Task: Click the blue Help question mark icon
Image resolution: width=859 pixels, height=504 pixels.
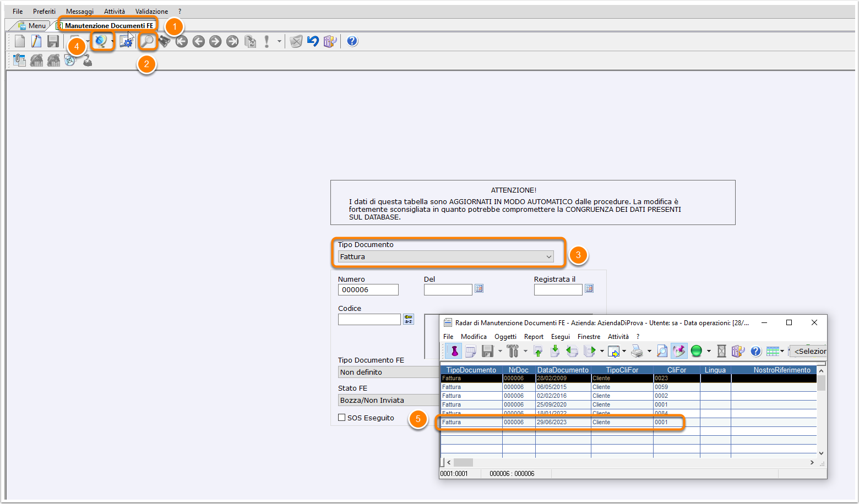Action: (352, 41)
